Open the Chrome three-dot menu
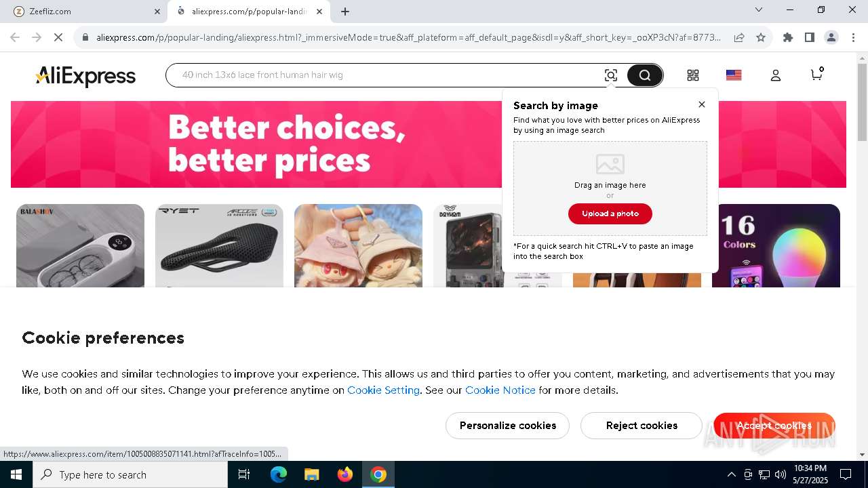868x488 pixels. point(853,37)
